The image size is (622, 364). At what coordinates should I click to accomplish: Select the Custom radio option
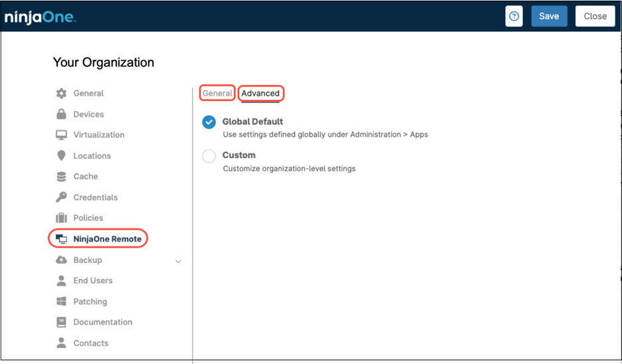(209, 156)
